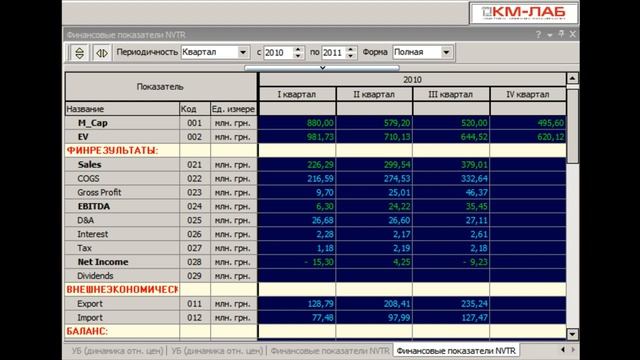Screen dimensions: 640x360
Task: Click the end year field showing 2011
Action: [334, 53]
